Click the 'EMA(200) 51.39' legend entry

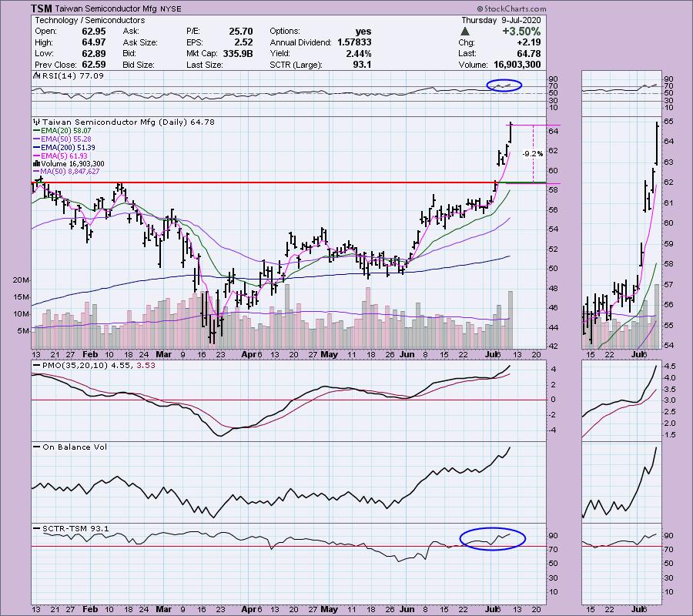tap(68, 148)
